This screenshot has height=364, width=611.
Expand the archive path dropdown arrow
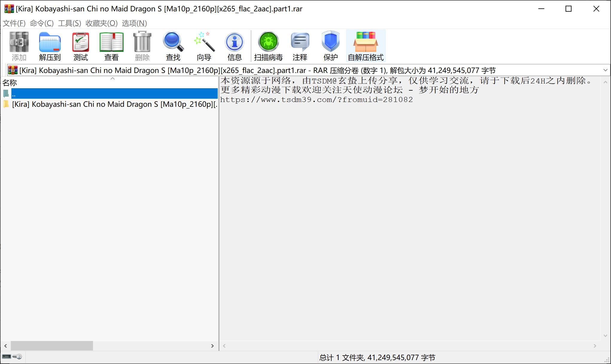[x=605, y=70]
